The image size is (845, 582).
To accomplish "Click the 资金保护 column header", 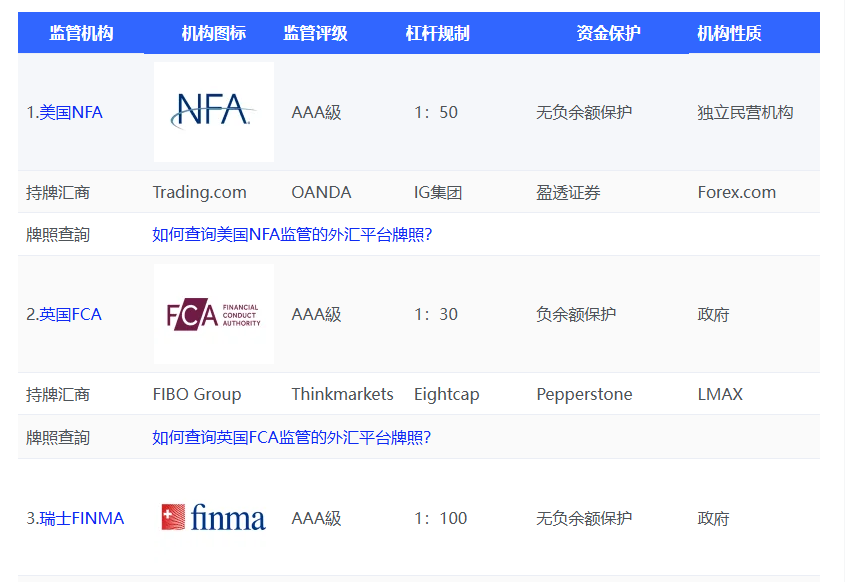I will (608, 33).
